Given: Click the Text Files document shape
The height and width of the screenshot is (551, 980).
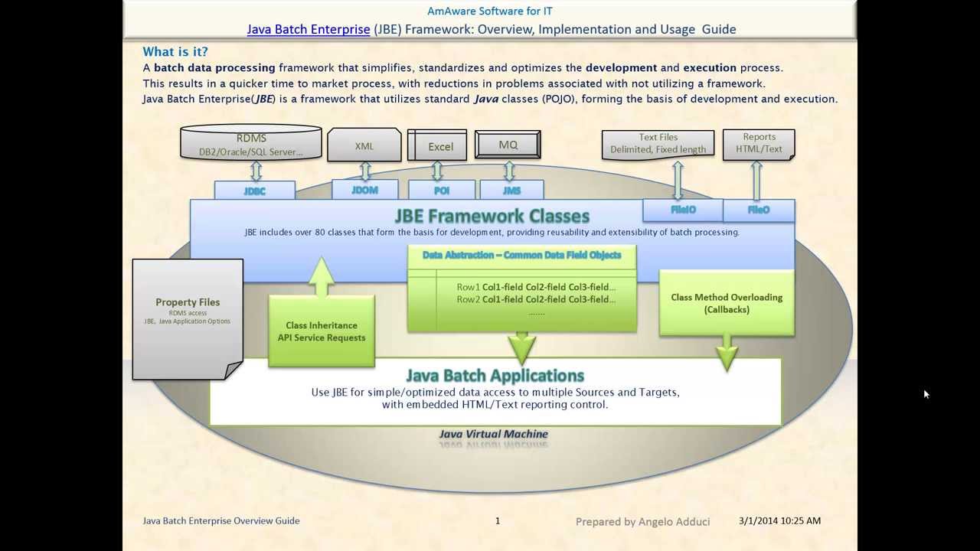Looking at the screenshot, I should (x=658, y=144).
